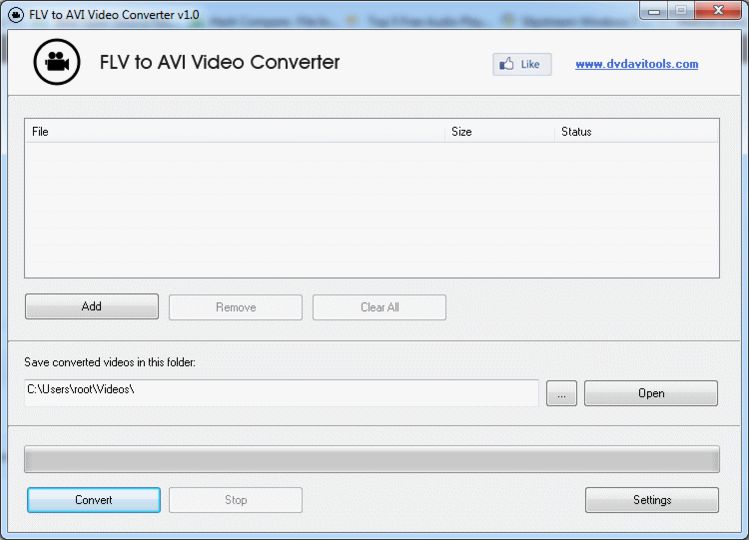Viewport: 749px width, 540px height.
Task: Click the conversion progress bar
Action: (x=372, y=459)
